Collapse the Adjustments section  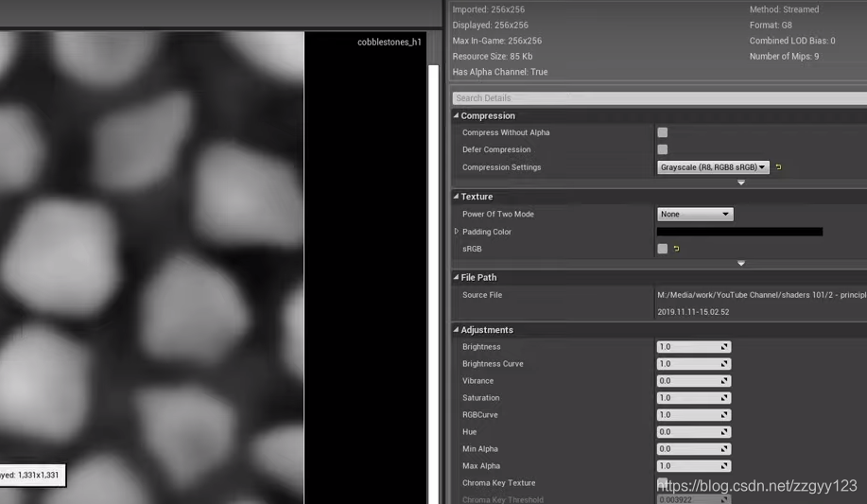click(x=456, y=330)
